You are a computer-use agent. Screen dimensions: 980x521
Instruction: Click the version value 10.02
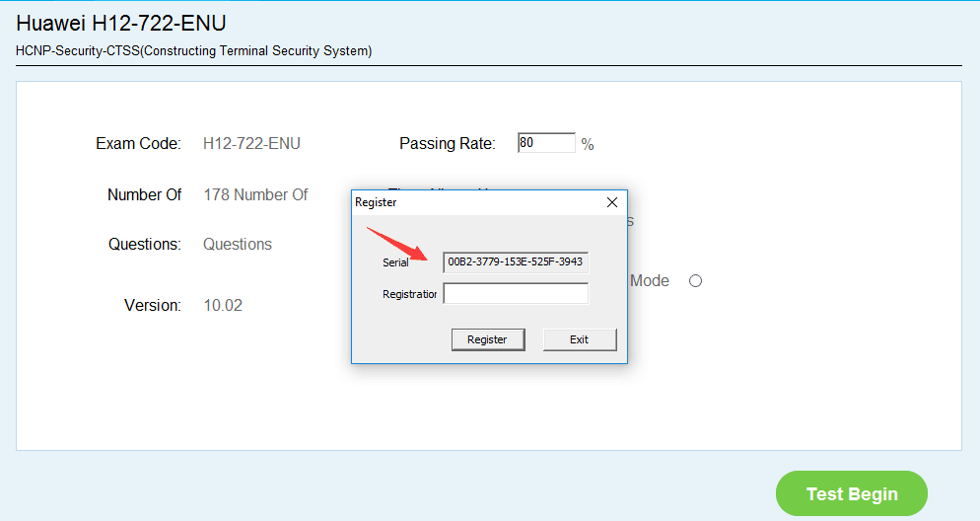(223, 305)
